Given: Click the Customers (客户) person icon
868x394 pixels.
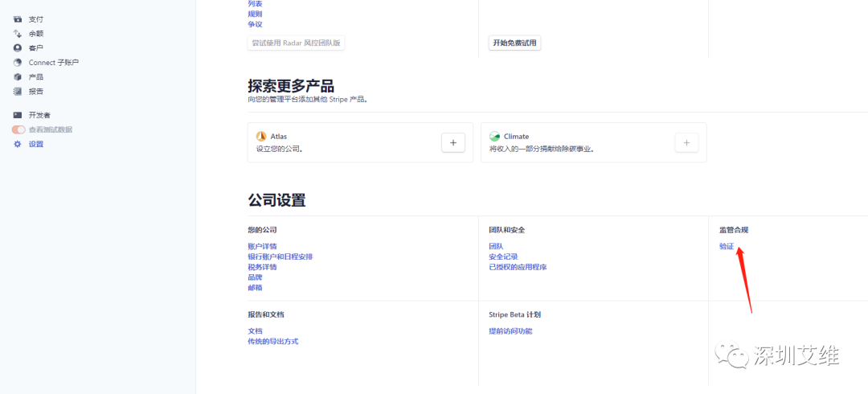Looking at the screenshot, I should (x=18, y=48).
